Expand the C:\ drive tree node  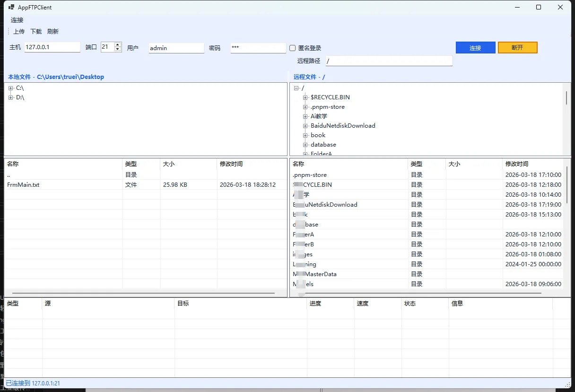11,88
